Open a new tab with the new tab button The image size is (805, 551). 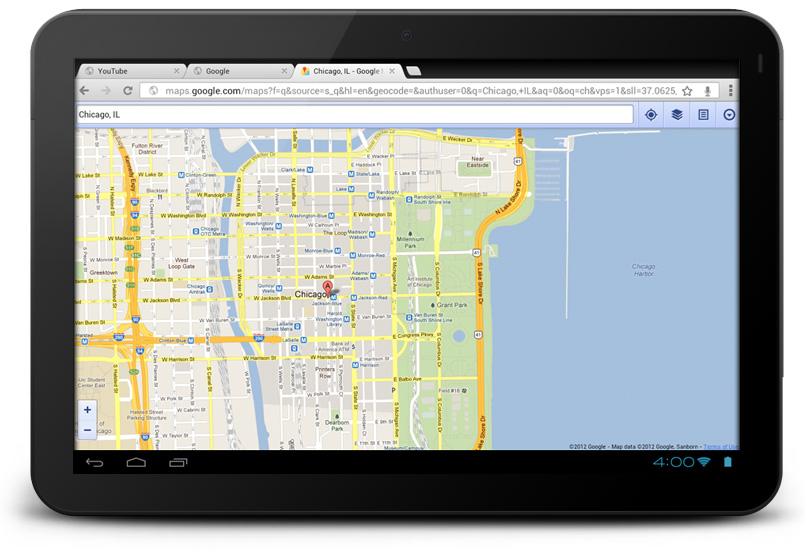coord(413,71)
